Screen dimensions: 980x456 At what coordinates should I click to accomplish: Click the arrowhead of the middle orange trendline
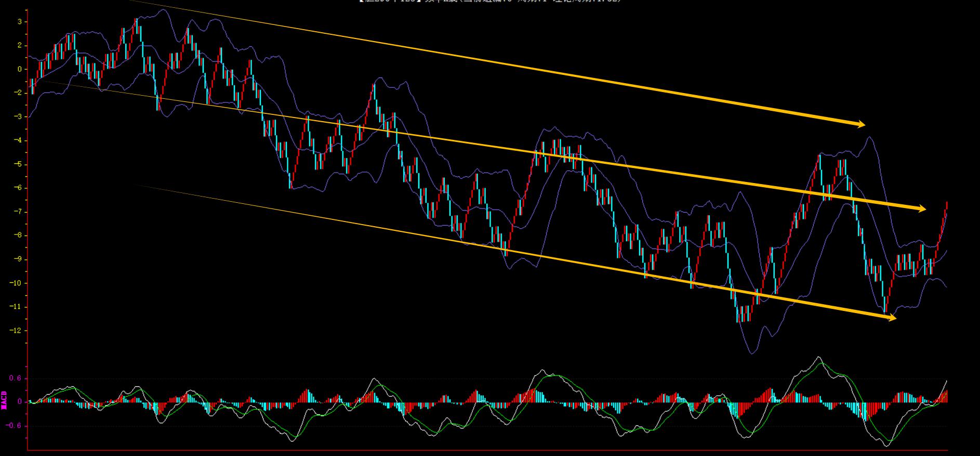(921, 209)
